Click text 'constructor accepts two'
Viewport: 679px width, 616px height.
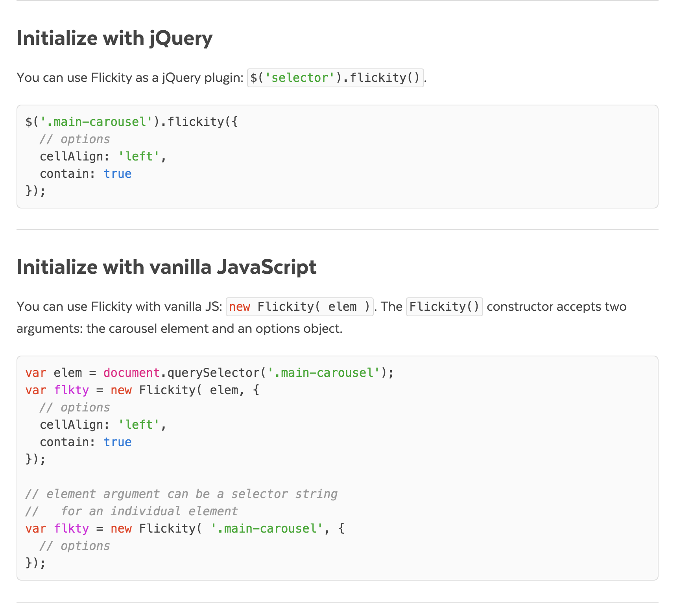click(556, 306)
